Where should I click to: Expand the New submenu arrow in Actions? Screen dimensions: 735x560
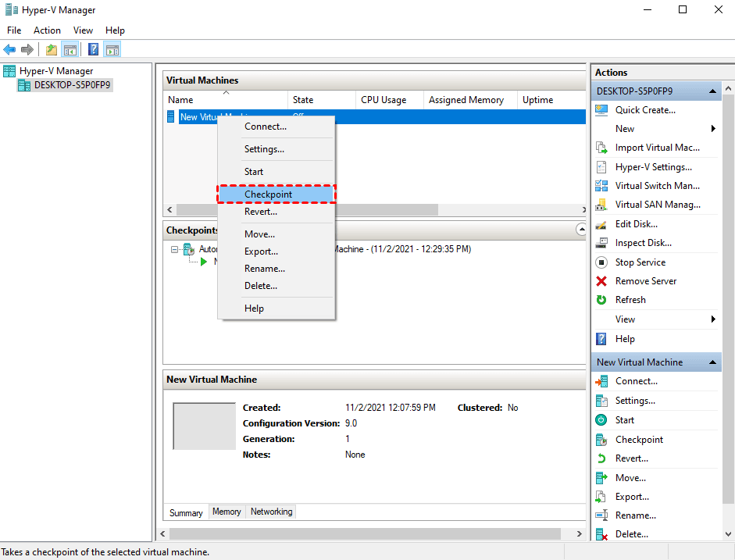[713, 129]
